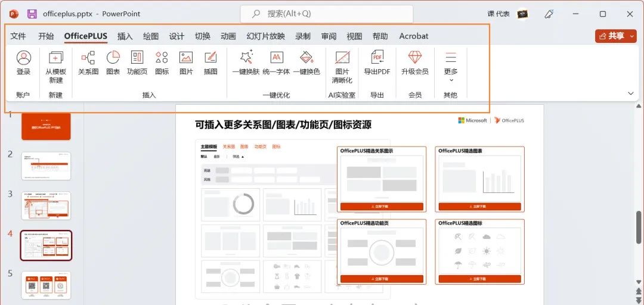Use the 一键换色 color change tool

pyautogui.click(x=306, y=63)
